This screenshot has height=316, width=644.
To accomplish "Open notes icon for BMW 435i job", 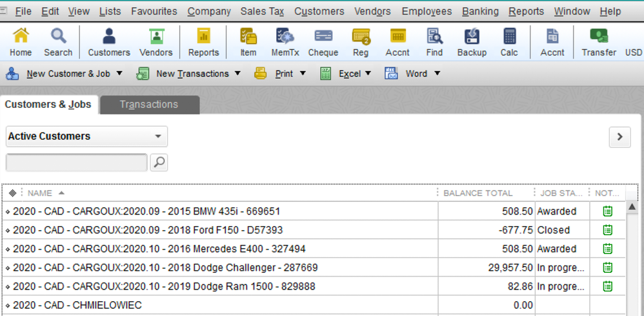I will [x=607, y=211].
